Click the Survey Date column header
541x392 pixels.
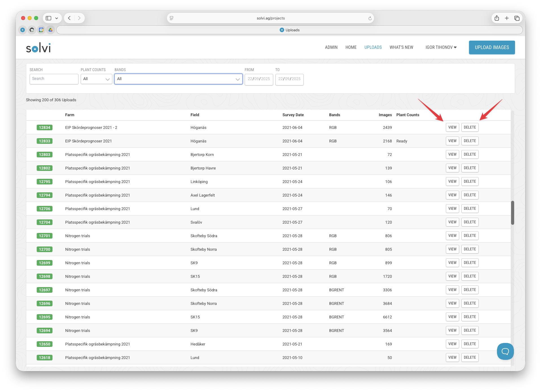click(293, 115)
